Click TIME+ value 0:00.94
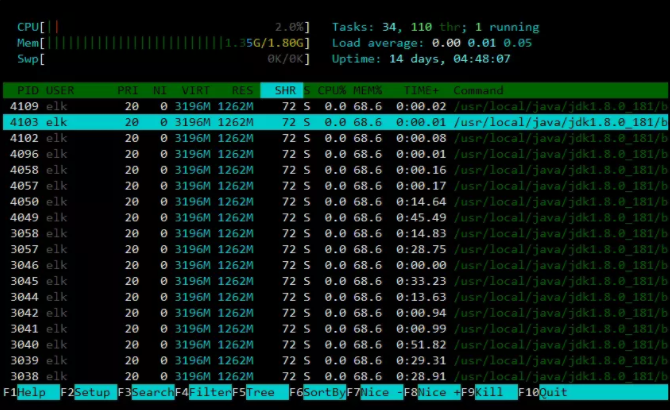The height and width of the screenshot is (410, 670). (421, 313)
